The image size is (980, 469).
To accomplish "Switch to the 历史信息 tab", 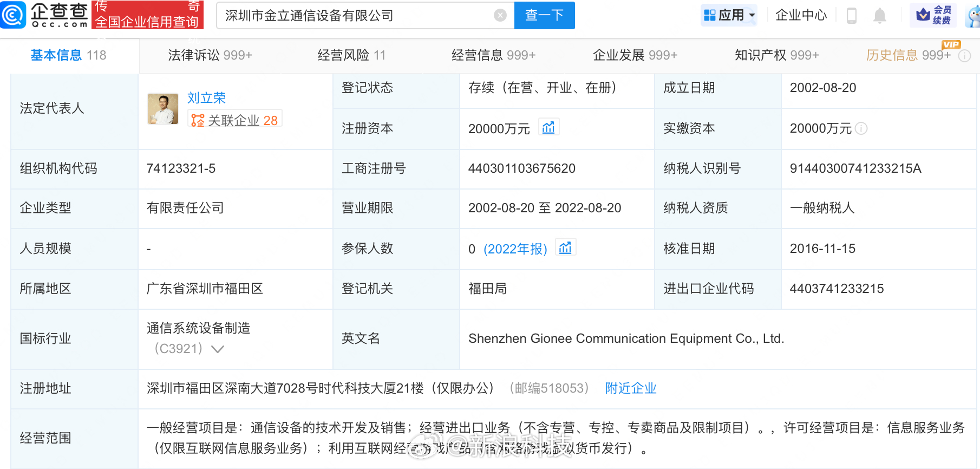I will click(909, 55).
